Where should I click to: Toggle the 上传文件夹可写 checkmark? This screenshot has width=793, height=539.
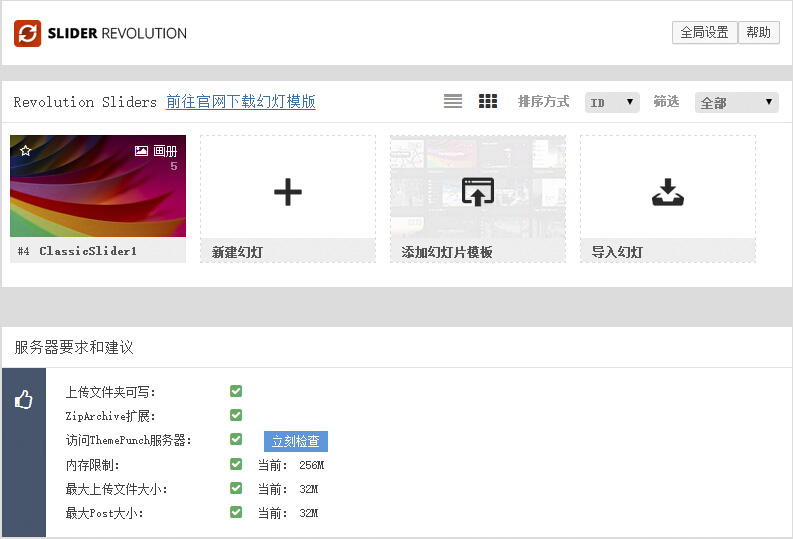point(236,391)
